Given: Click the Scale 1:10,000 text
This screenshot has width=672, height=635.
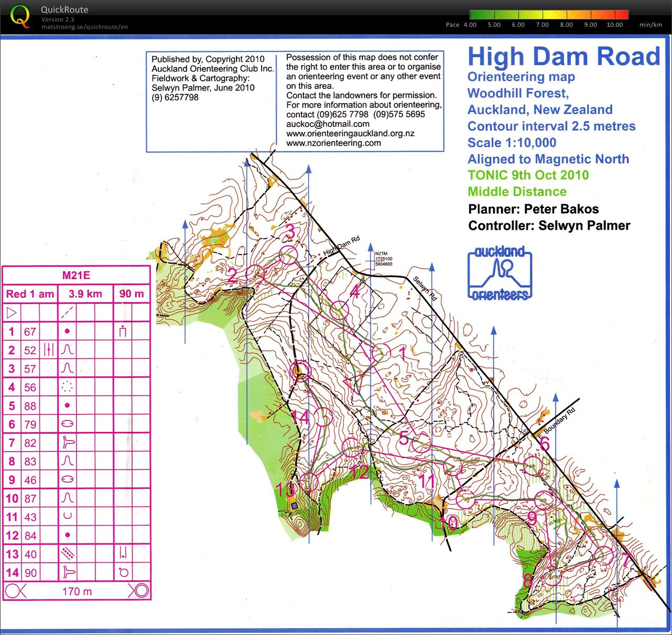Looking at the screenshot, I should [x=512, y=143].
